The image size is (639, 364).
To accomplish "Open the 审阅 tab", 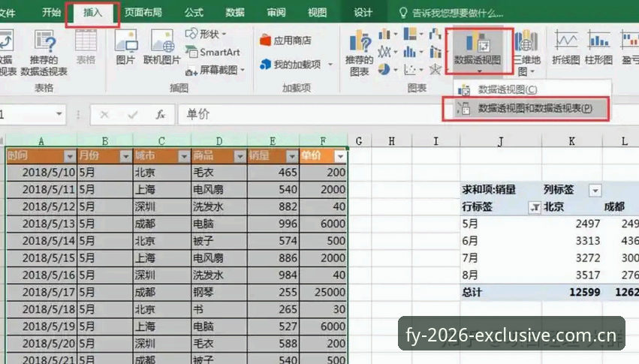I will (276, 13).
